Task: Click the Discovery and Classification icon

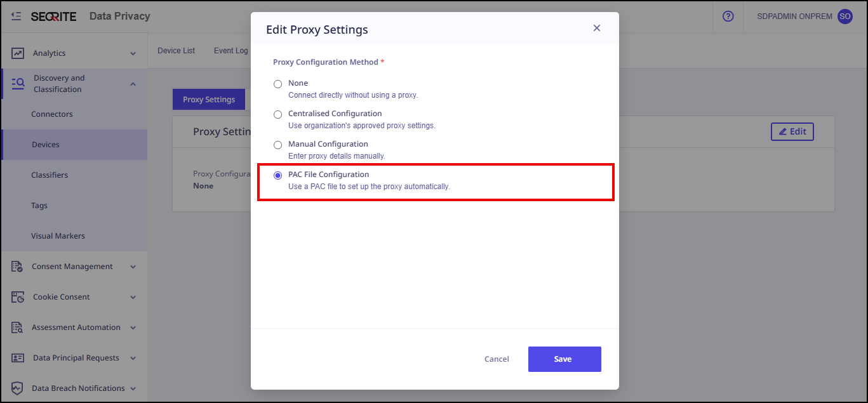Action: coord(18,83)
